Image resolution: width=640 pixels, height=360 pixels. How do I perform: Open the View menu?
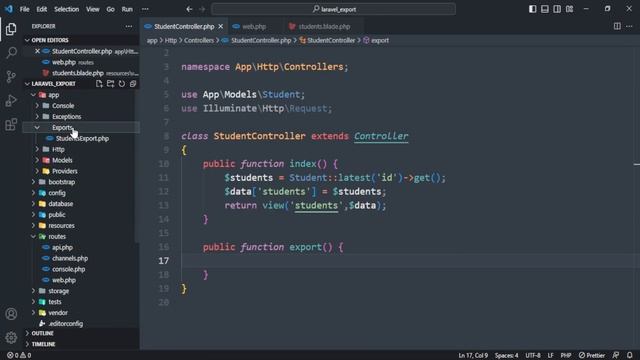coord(93,9)
